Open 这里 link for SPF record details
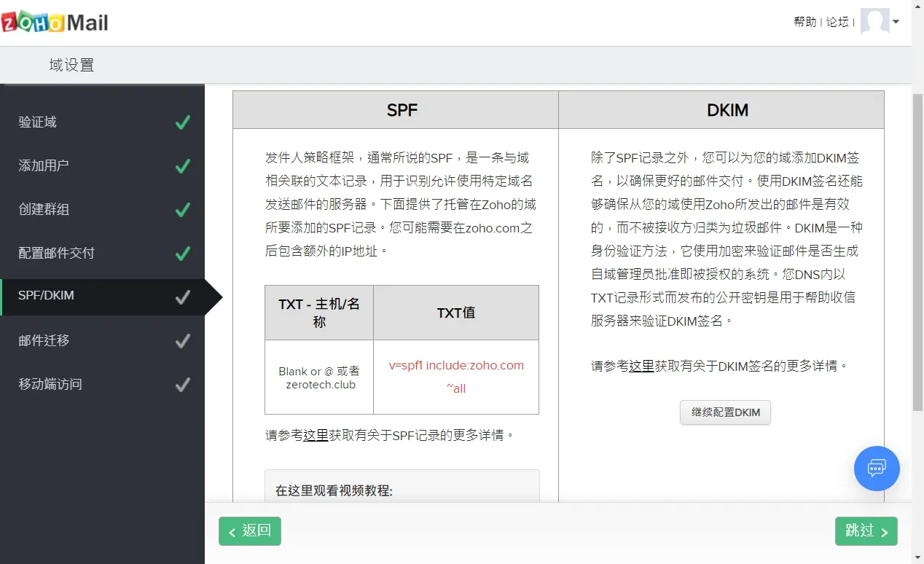Image resolution: width=924 pixels, height=564 pixels. coord(316,436)
